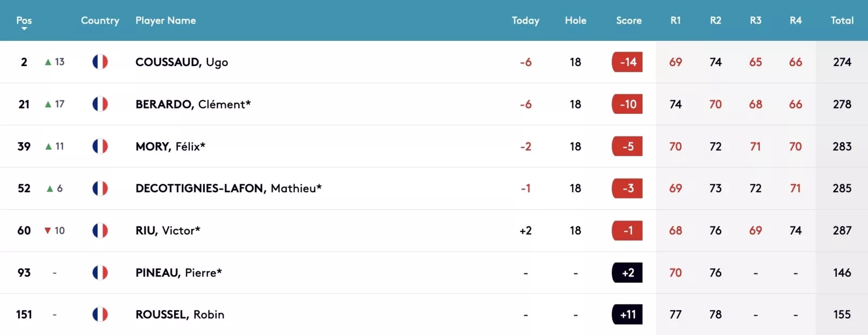Click the French flag next to MORY, Félix
Viewport: 868px width, 335px height.
[100, 146]
